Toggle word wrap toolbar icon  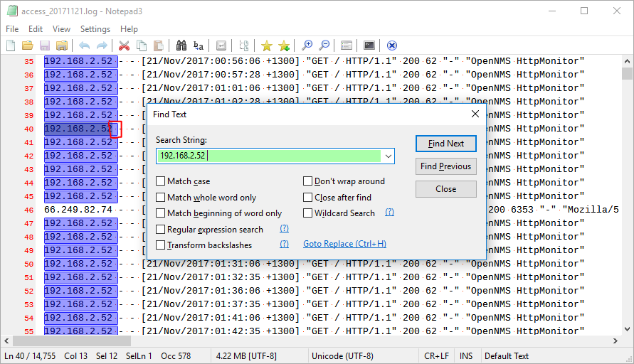click(x=221, y=45)
